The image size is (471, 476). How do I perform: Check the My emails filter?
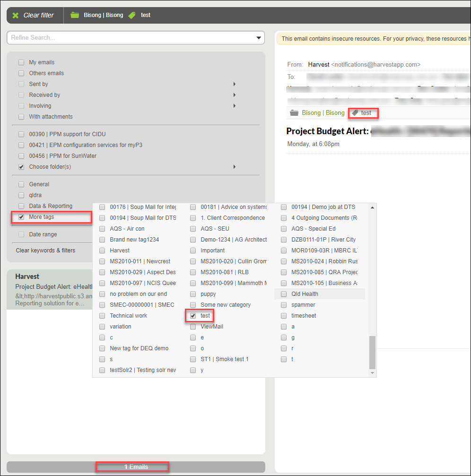click(x=21, y=62)
